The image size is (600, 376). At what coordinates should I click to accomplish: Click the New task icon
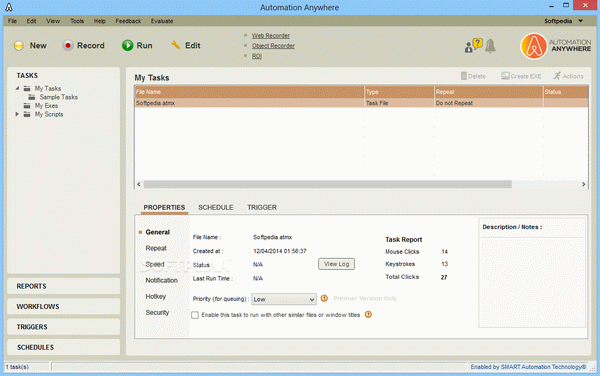click(19, 46)
